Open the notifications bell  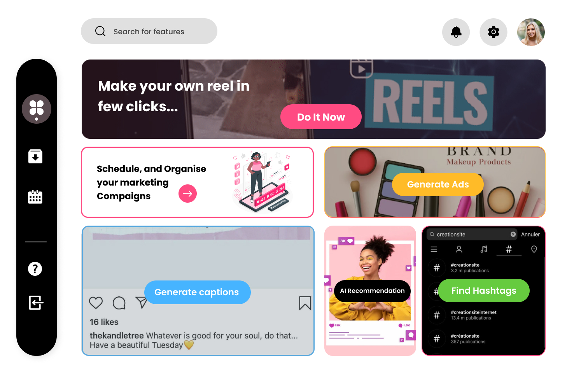point(456,32)
